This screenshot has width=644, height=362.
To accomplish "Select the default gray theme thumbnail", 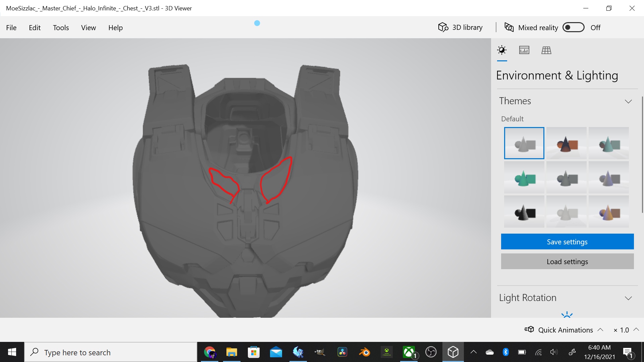I will [524, 143].
